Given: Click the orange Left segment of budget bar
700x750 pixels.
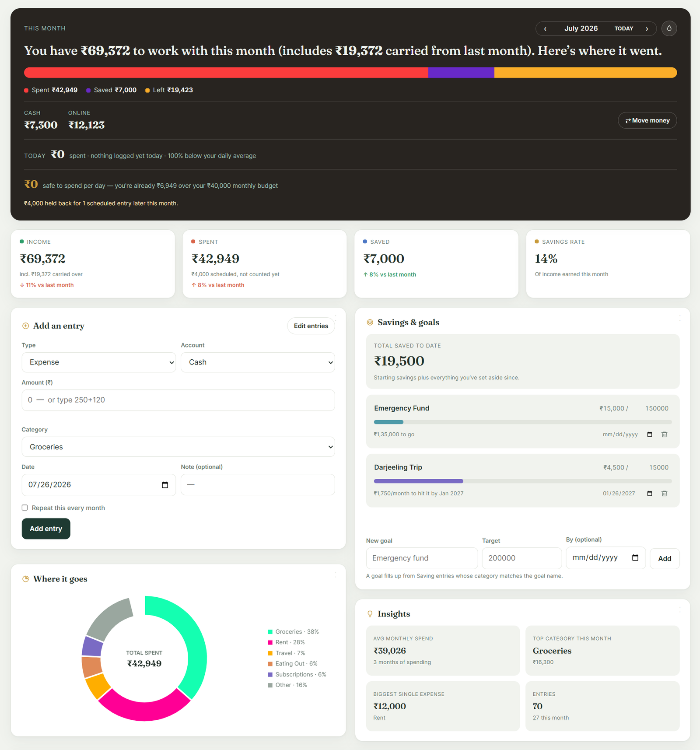Looking at the screenshot, I should [x=586, y=73].
